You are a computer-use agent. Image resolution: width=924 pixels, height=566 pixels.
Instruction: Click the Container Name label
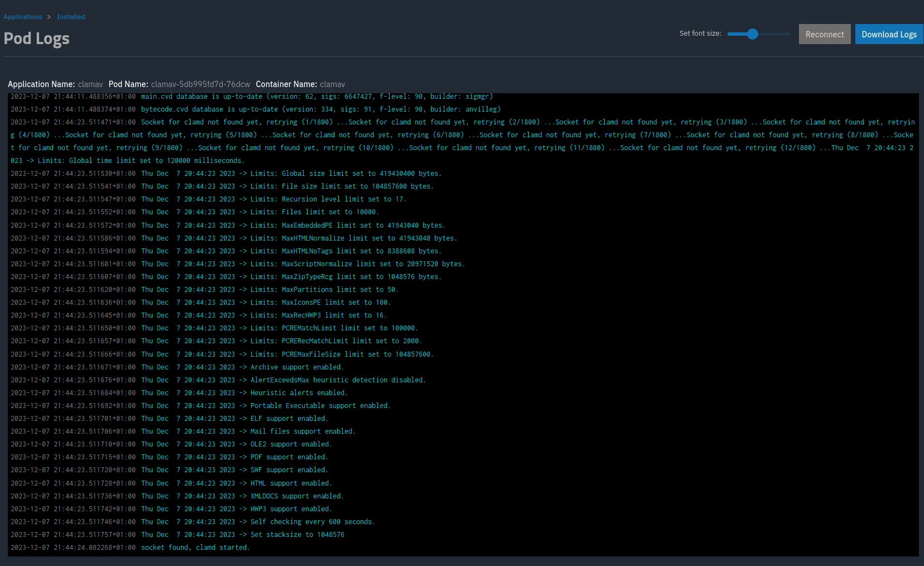click(x=286, y=84)
